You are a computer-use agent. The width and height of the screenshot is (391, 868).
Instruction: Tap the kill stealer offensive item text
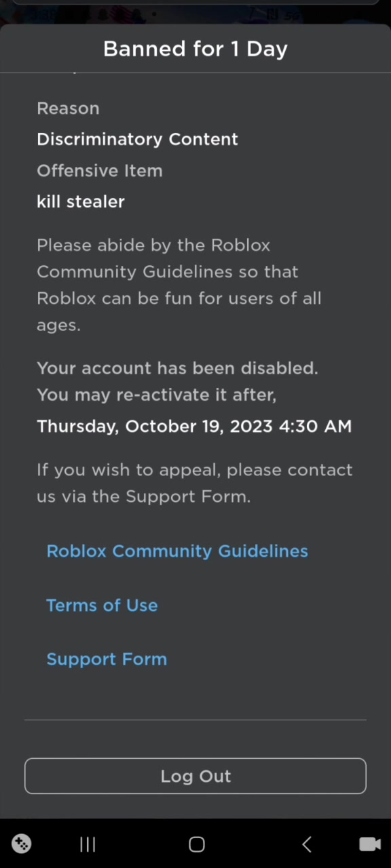81,202
